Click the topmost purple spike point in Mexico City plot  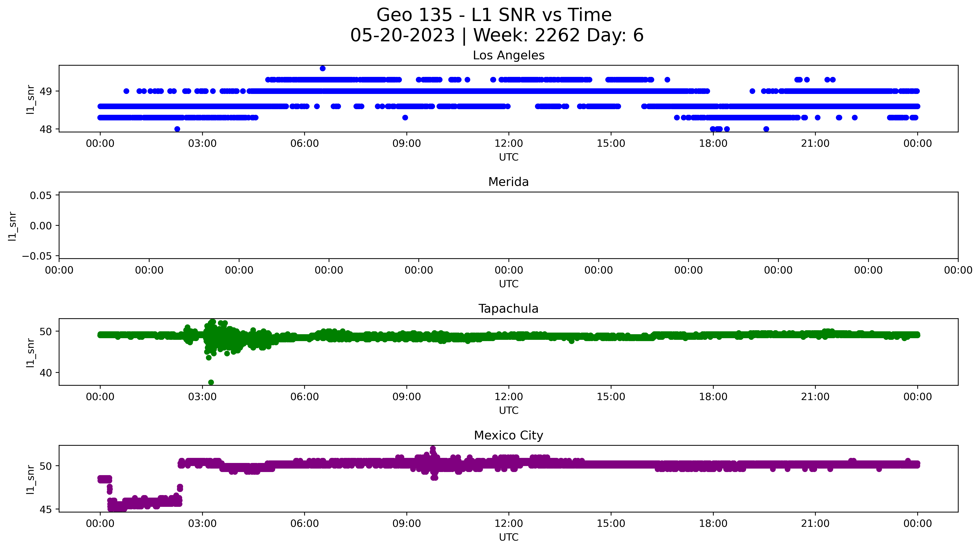click(x=433, y=449)
